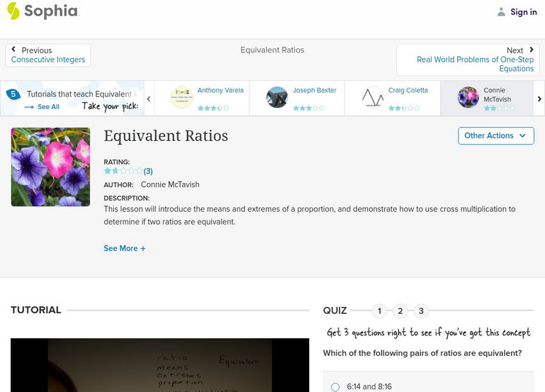Click the Sign in user icon
The image size is (545, 392).
[x=501, y=12]
